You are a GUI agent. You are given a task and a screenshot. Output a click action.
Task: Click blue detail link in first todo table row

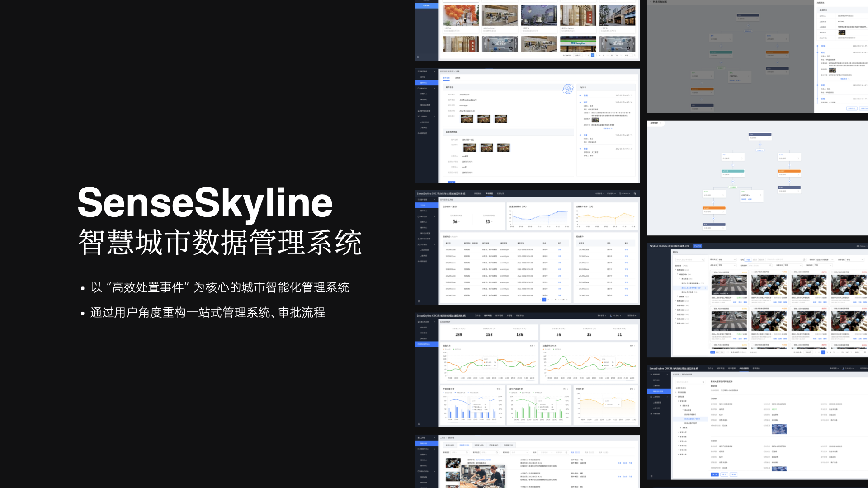[x=559, y=249]
